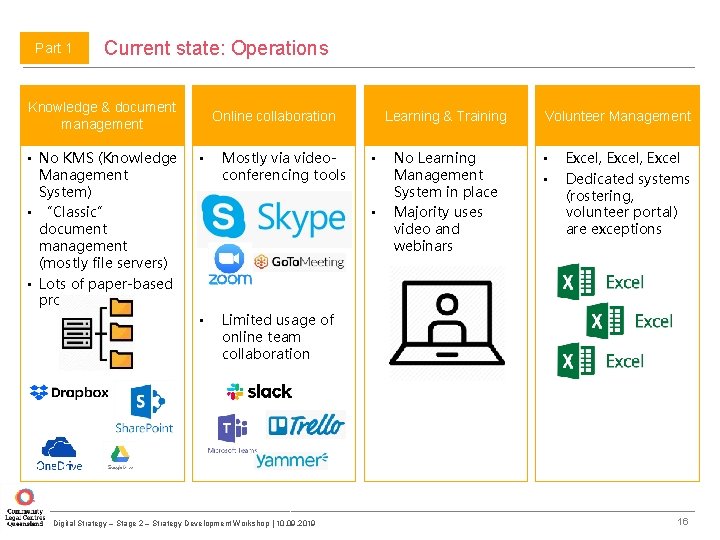
Task: Click the Community Legal Centres Queensland logo
Action: pos(25,507)
